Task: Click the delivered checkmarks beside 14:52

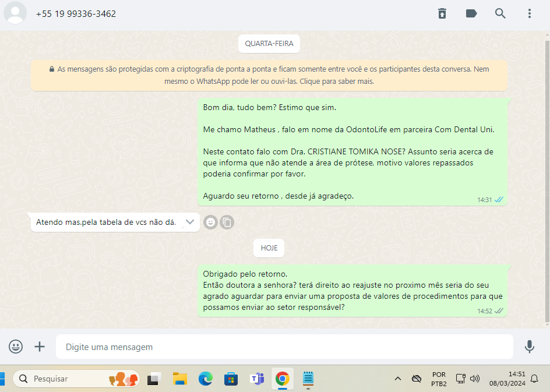Action: click(499, 311)
